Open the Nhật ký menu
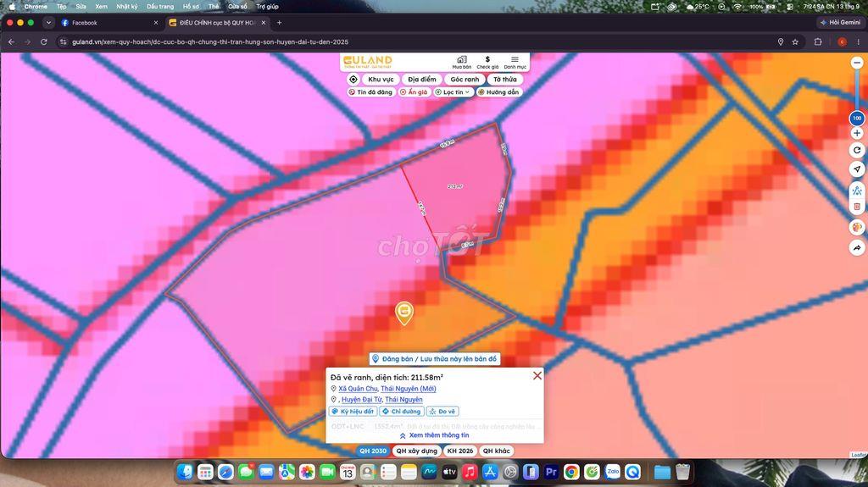 tap(127, 7)
